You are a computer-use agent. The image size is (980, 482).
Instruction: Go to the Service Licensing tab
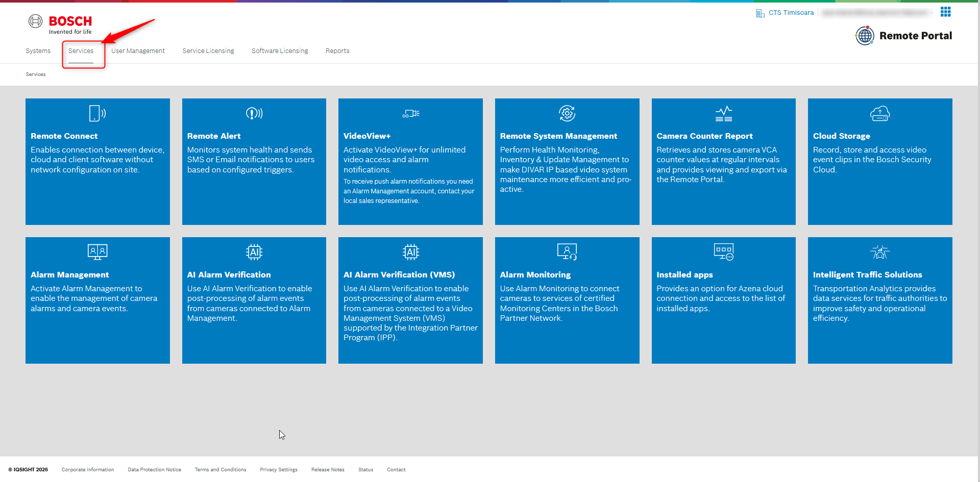[208, 51]
